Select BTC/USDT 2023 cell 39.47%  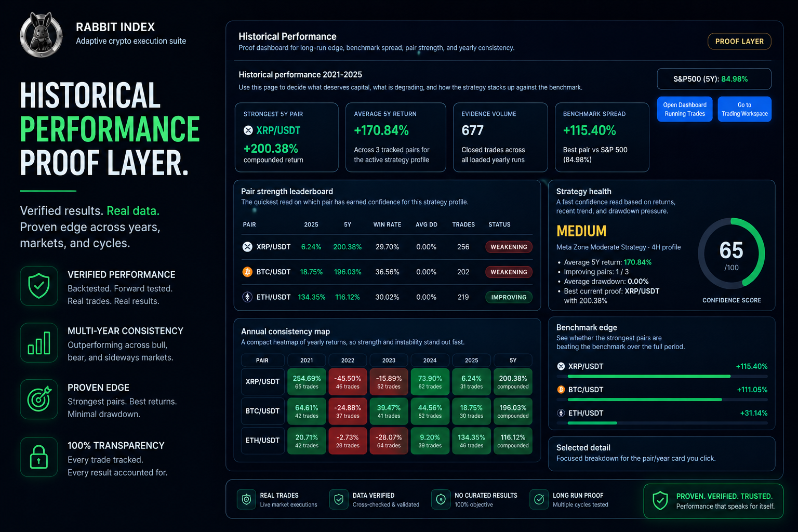389,411
